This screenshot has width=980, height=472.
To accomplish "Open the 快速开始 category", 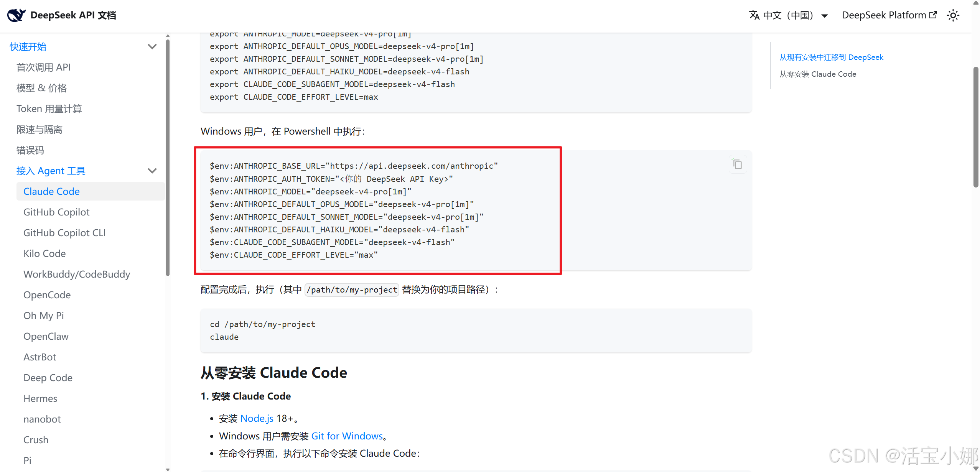I will pyautogui.click(x=28, y=47).
